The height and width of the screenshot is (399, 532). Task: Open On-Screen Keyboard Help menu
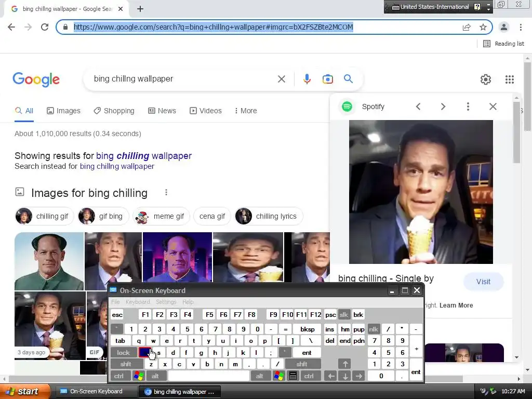click(188, 302)
